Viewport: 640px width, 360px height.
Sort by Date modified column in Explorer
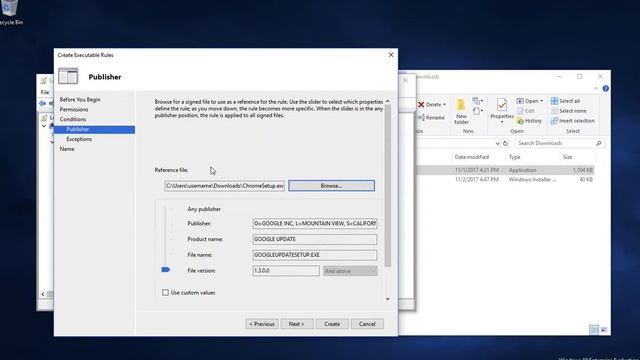point(471,157)
